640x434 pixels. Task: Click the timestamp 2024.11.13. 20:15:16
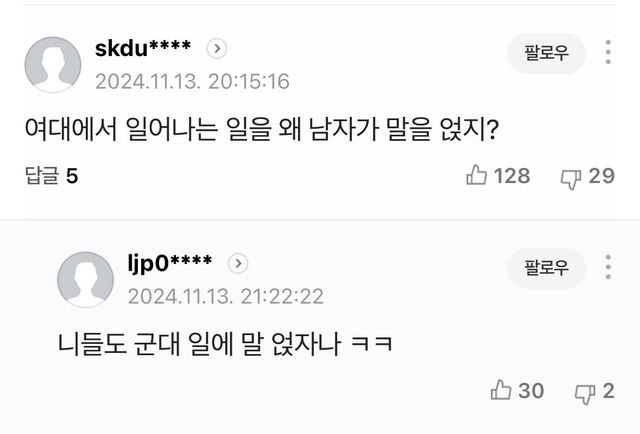click(192, 80)
